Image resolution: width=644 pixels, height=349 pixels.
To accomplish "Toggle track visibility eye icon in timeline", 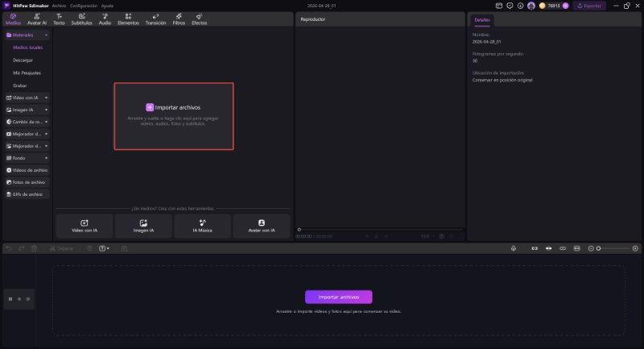I will point(28,299).
